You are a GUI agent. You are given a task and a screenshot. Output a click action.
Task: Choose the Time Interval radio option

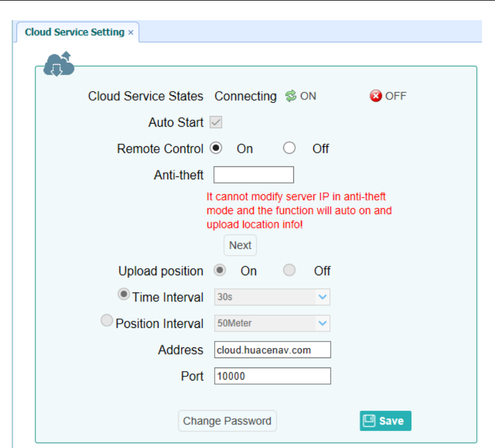click(124, 294)
